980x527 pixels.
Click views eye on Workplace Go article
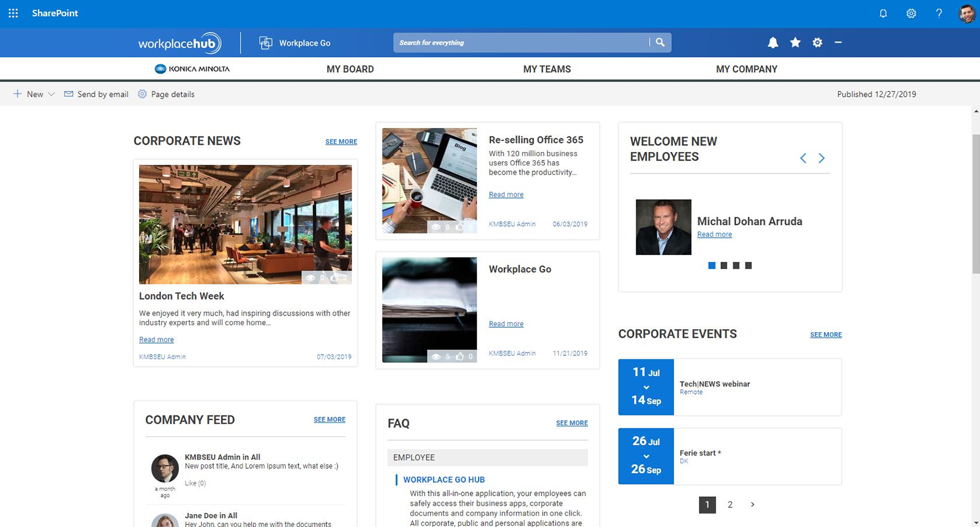click(436, 356)
